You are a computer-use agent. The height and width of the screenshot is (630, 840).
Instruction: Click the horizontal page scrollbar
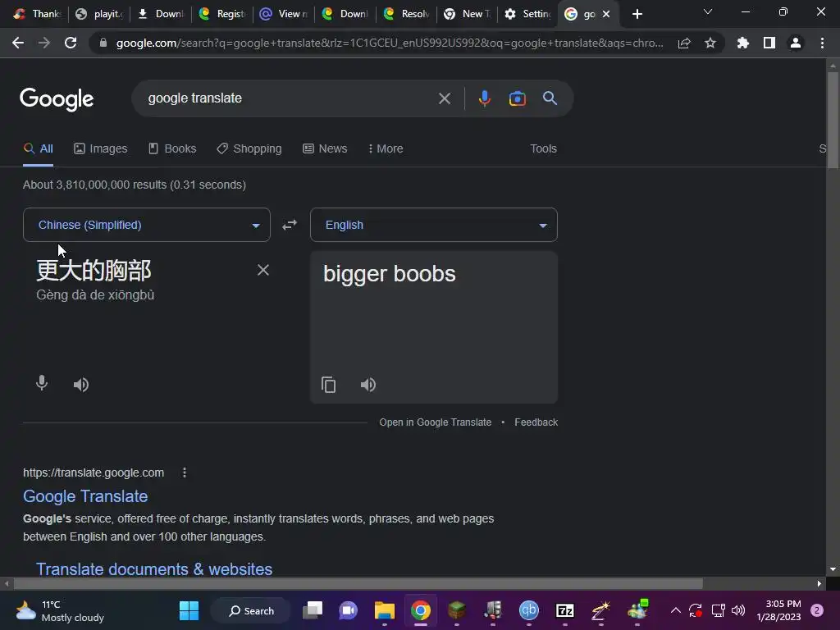click(358, 583)
